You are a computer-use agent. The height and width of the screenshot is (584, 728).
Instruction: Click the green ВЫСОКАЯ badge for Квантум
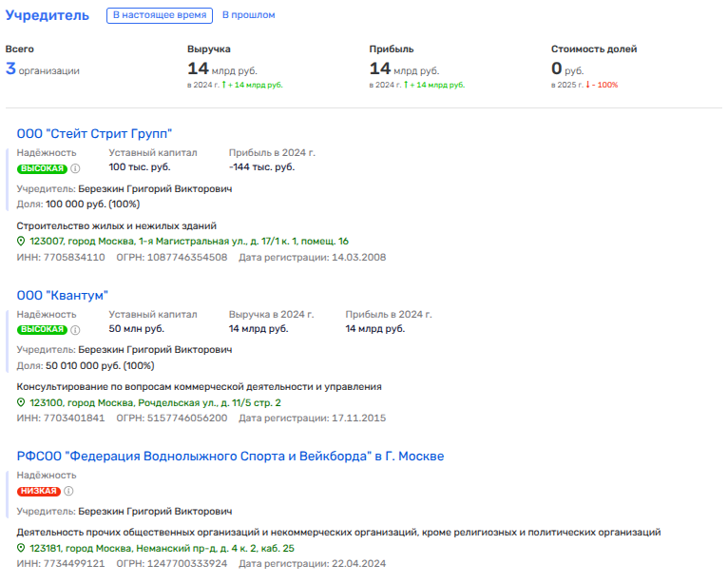pos(42,330)
